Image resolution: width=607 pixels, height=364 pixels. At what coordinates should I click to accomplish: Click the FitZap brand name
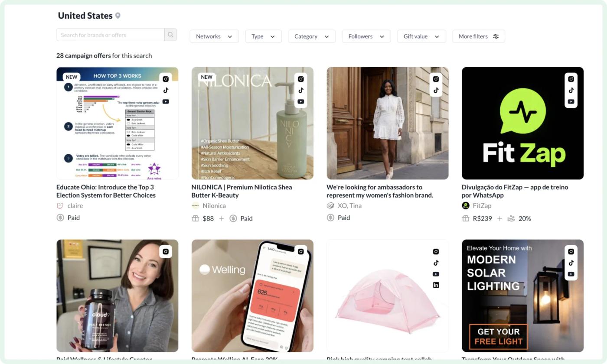482,205
